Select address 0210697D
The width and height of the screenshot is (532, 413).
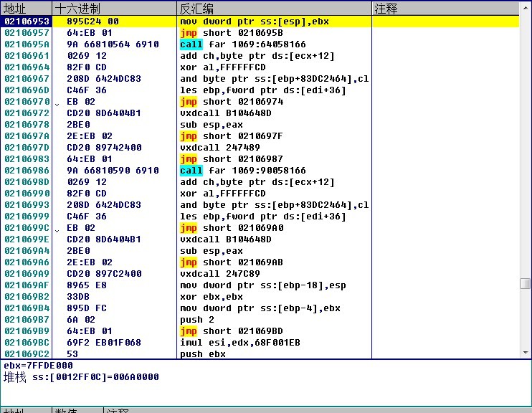[x=27, y=148]
